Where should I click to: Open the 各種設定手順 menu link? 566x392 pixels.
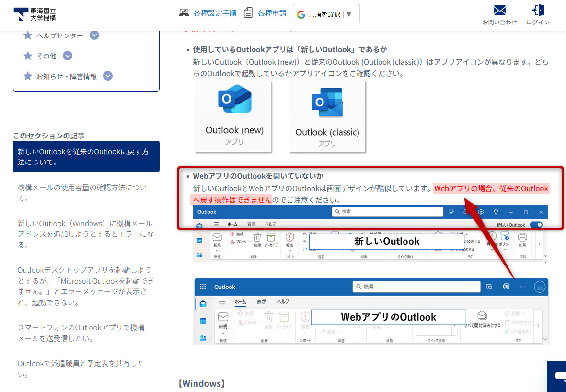coord(215,13)
